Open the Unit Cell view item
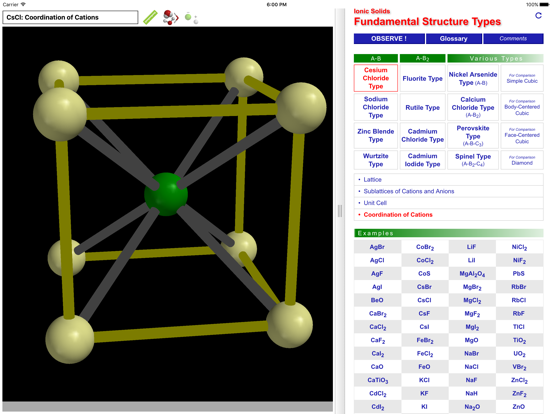This screenshot has width=552, height=414. 448,203
